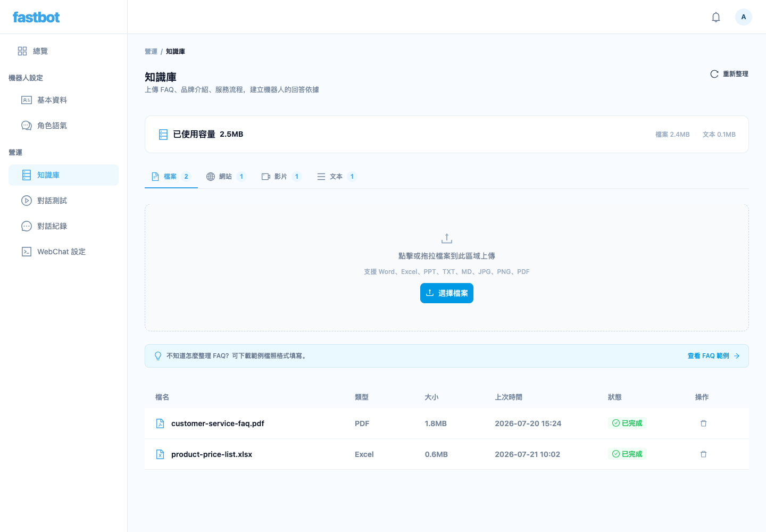
Task: Delete product-price-list.xlsx with the trash icon
Action: pos(703,454)
